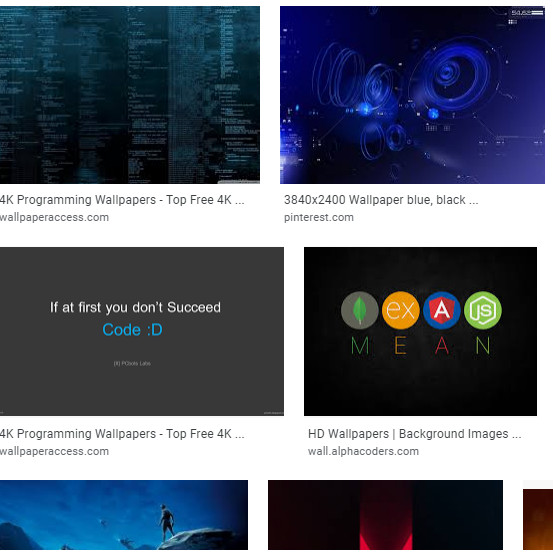Visit the pinterest.com source link
553x553 pixels.
click(x=319, y=217)
